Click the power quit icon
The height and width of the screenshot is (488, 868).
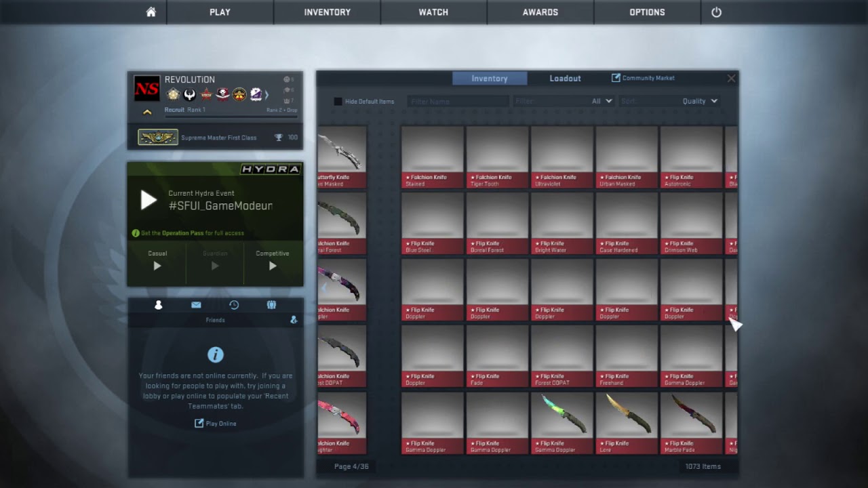click(716, 12)
